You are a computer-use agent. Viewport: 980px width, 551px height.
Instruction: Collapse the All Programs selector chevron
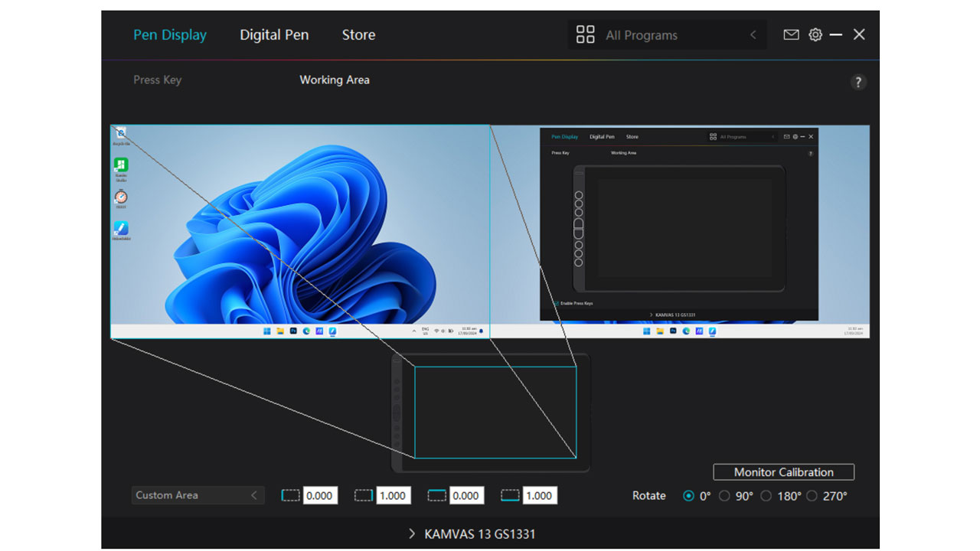[x=752, y=34]
